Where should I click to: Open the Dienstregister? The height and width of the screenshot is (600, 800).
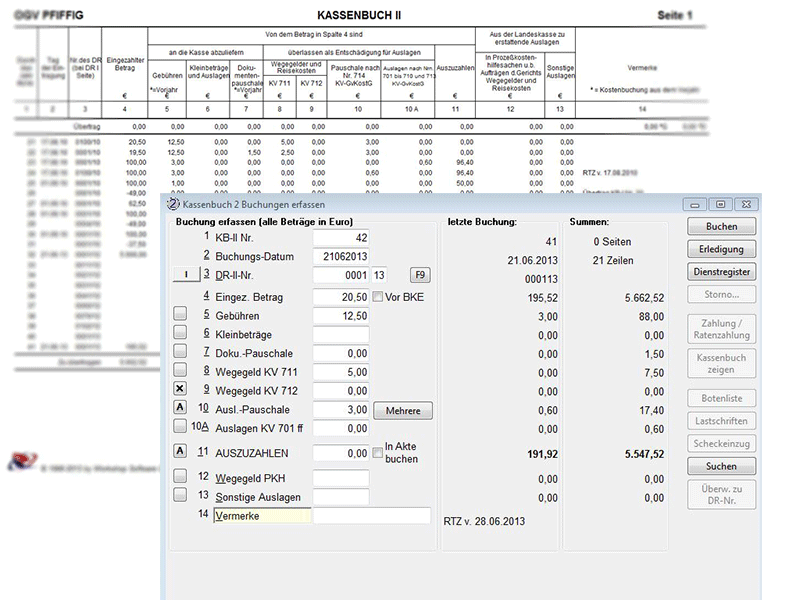(x=721, y=271)
